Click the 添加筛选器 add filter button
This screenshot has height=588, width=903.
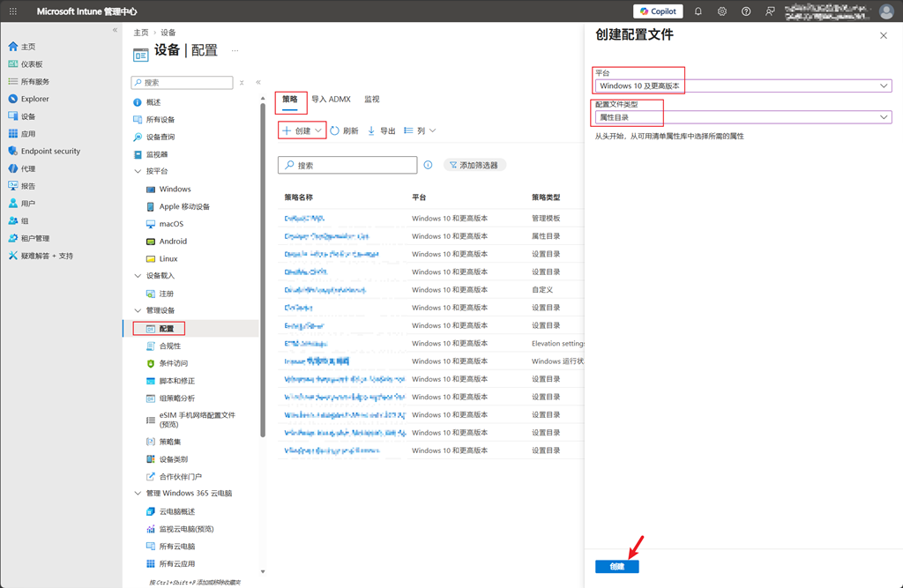[474, 165]
